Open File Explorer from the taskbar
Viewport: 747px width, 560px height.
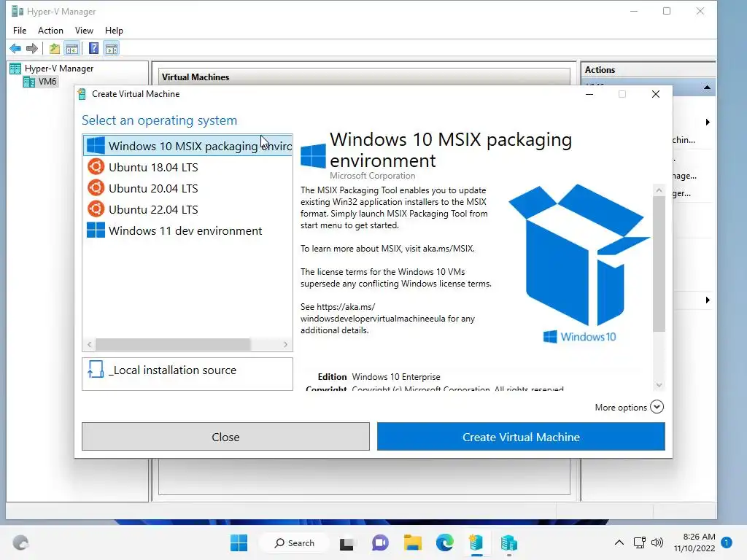[x=413, y=542]
